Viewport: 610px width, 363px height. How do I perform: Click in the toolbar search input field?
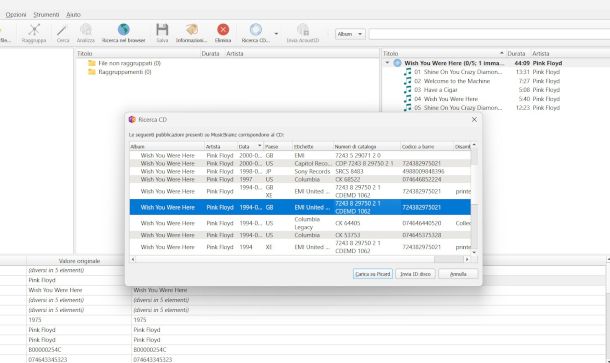pos(489,34)
